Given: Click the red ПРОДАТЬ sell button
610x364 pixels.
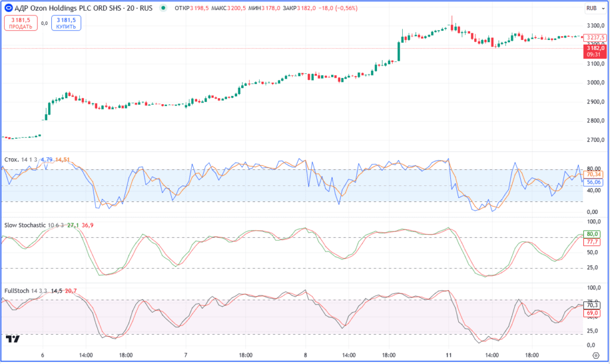Looking at the screenshot, I should pyautogui.click(x=21, y=23).
